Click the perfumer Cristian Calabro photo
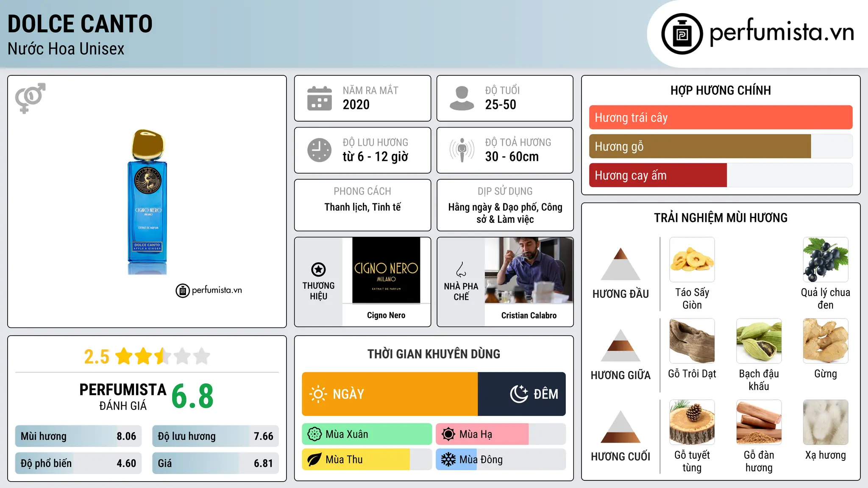Screen dimensions: 868x488 (x=529, y=270)
